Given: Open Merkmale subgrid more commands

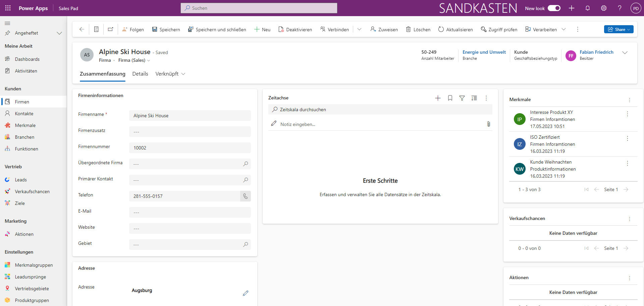Looking at the screenshot, I should [630, 100].
